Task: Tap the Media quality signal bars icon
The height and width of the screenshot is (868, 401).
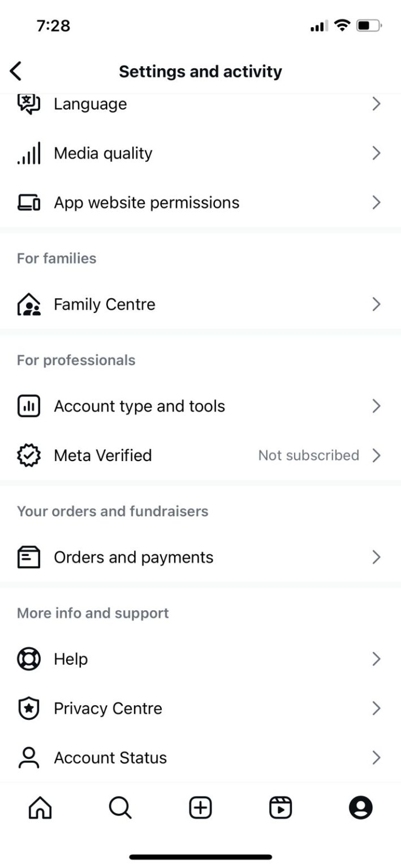Action: 29,154
